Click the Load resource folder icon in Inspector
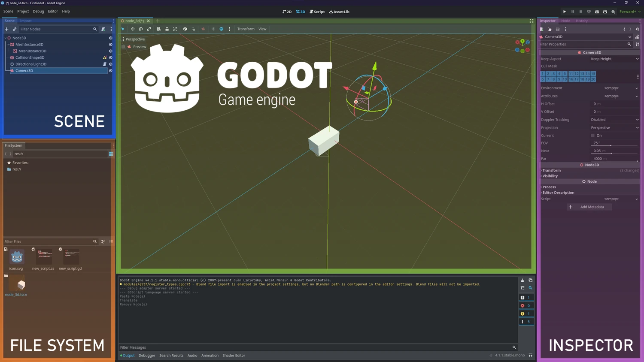 550,29
